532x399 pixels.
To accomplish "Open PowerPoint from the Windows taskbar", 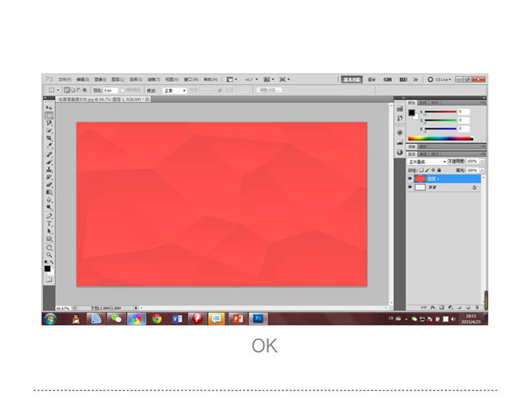I will tap(236, 319).
